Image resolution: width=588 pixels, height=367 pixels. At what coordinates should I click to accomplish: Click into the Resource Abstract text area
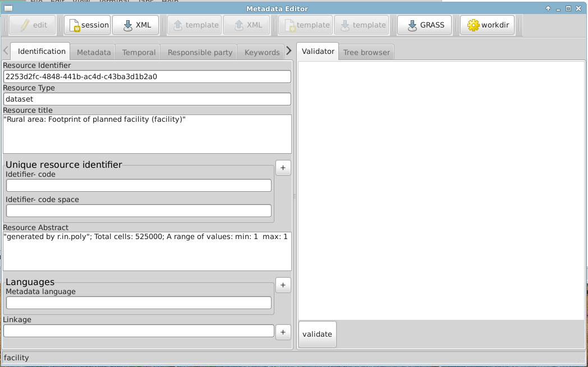(x=147, y=251)
